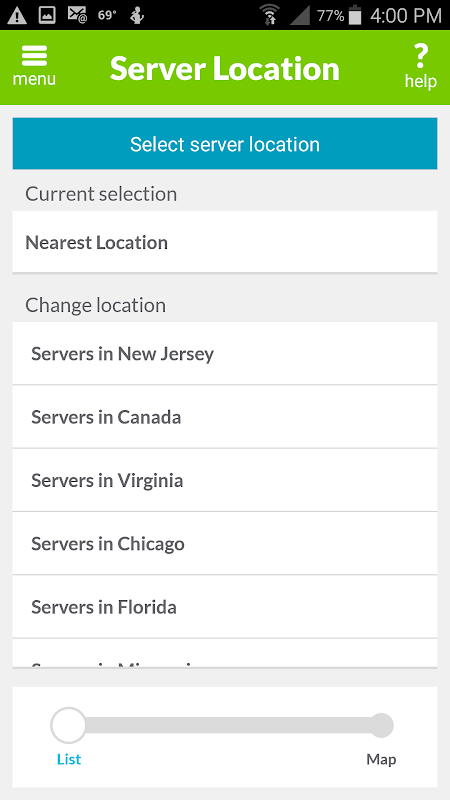This screenshot has width=450, height=800.
Task: Open the hamburger menu icon
Action: coord(34,56)
